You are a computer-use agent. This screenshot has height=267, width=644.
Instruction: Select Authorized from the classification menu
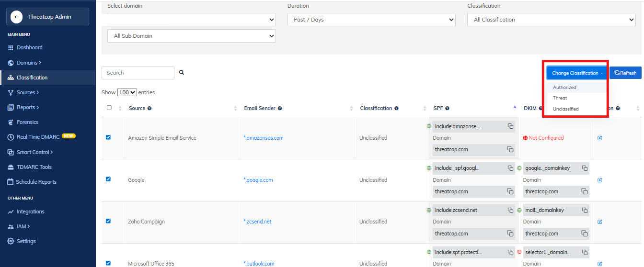pos(564,88)
